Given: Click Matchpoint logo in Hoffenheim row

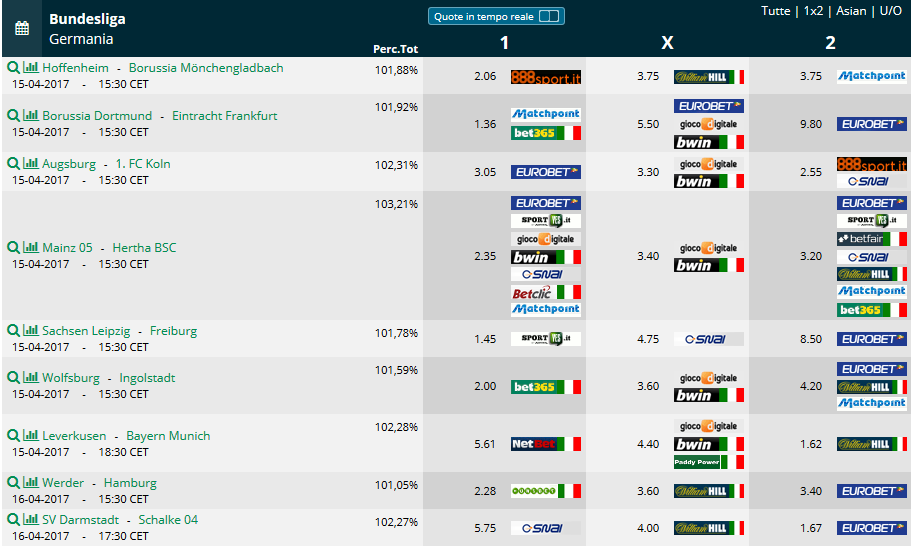Looking at the screenshot, I should coord(871,77).
